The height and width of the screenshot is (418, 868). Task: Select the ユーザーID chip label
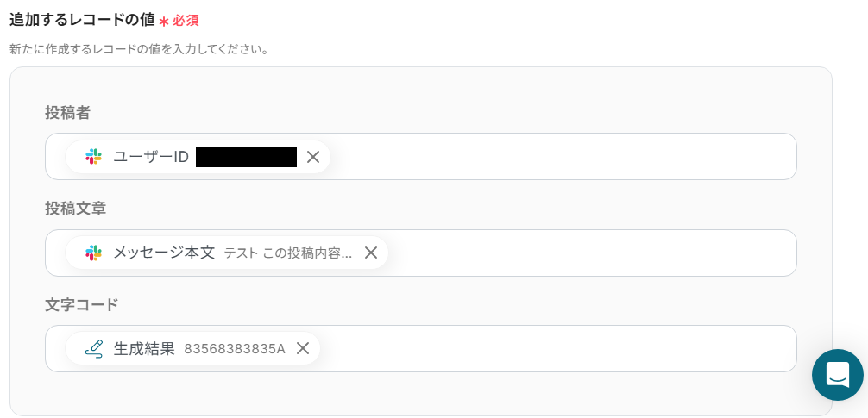click(x=151, y=157)
